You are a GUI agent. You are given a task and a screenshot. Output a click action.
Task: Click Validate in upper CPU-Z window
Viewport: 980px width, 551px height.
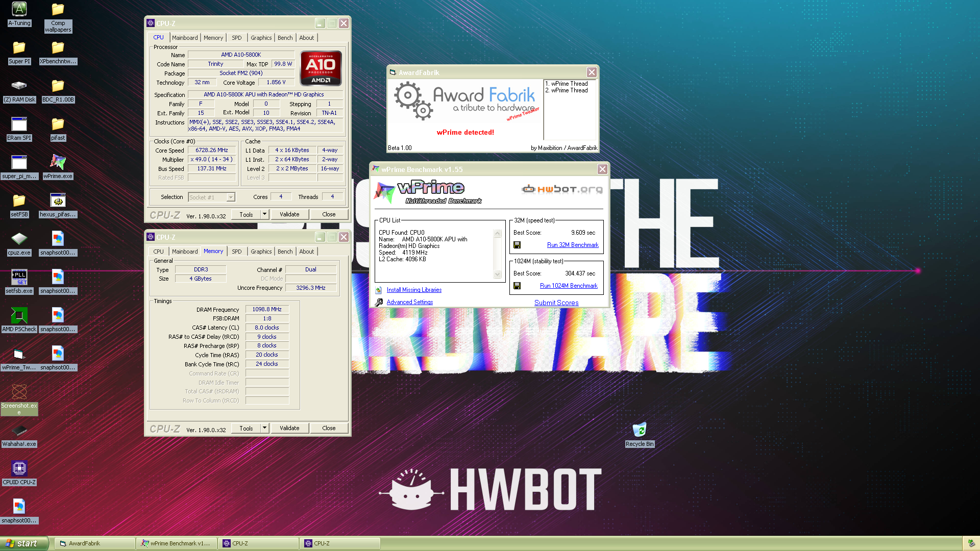(289, 214)
